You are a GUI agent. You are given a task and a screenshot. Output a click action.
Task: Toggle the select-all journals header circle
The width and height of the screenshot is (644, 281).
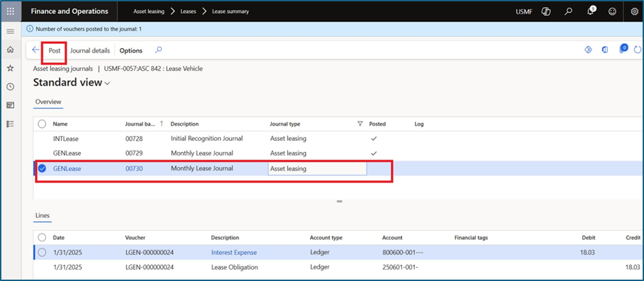tap(43, 124)
